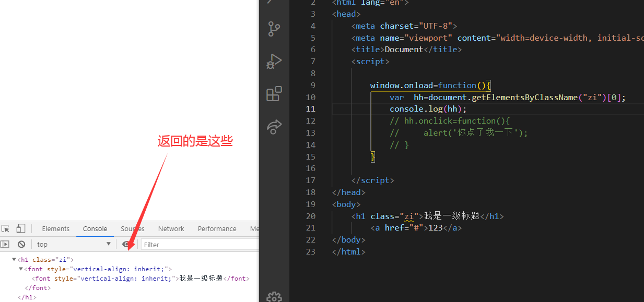The width and height of the screenshot is (644, 302).
Task: Switch to the Performance tab
Action: tap(217, 228)
